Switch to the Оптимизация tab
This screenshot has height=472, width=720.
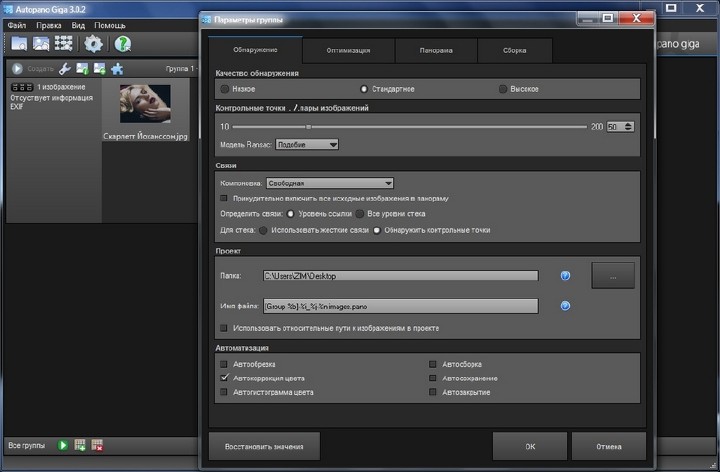[348, 49]
